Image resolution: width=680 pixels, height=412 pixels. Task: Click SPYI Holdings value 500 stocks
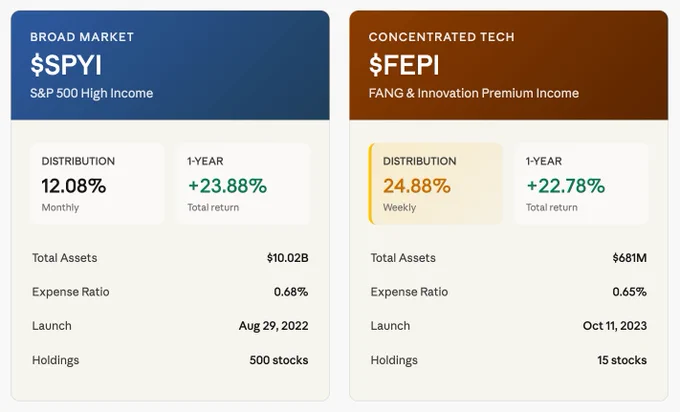279,360
